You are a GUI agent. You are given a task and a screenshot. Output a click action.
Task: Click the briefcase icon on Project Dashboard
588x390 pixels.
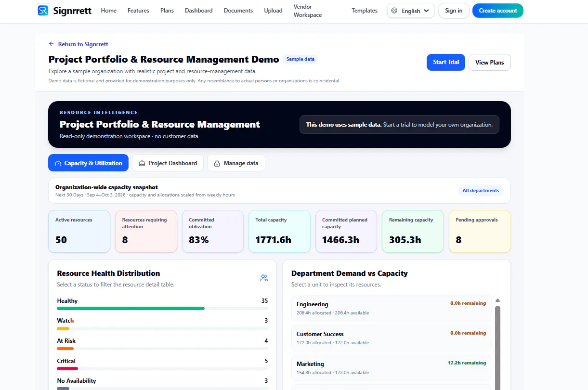point(142,163)
